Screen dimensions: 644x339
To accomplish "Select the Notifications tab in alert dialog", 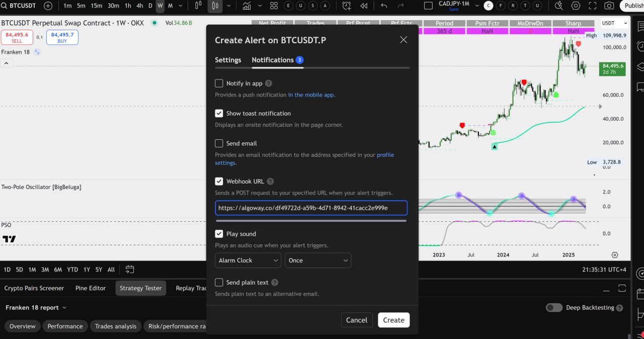I will tap(277, 60).
